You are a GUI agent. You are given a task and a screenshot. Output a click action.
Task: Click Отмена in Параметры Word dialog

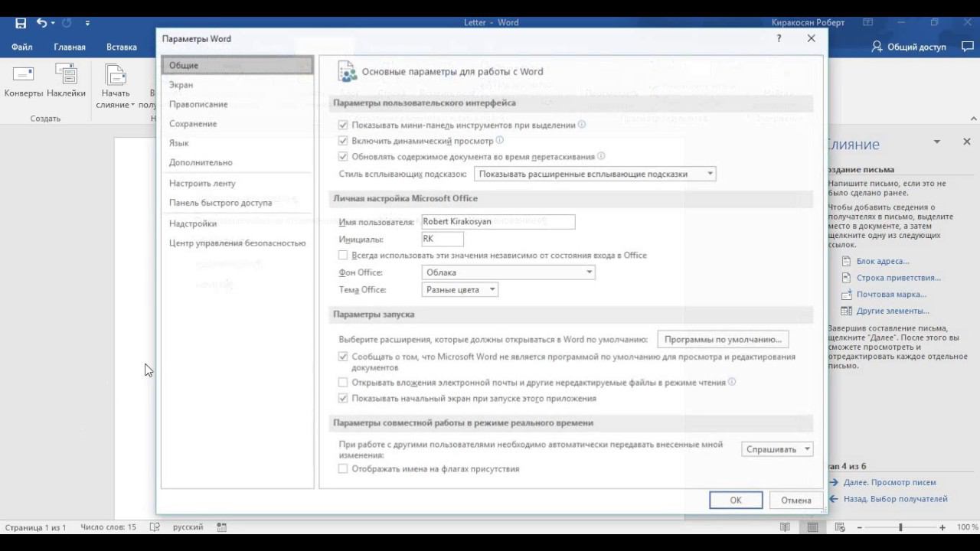tap(796, 500)
